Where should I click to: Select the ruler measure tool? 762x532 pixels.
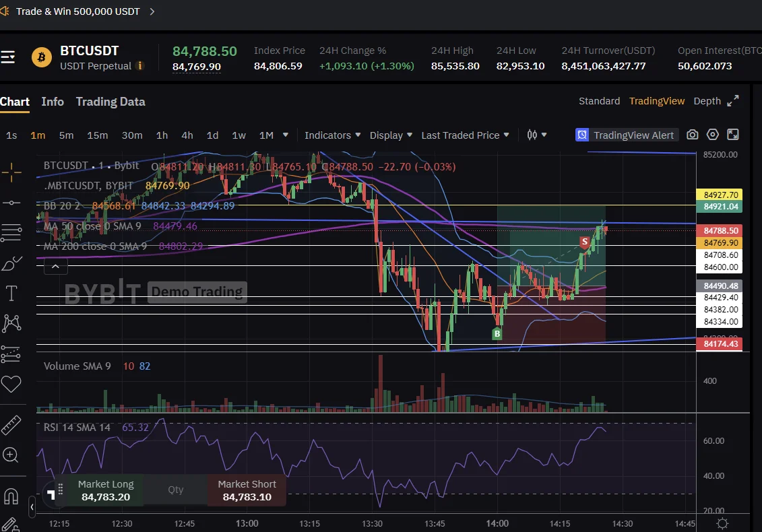(11, 425)
